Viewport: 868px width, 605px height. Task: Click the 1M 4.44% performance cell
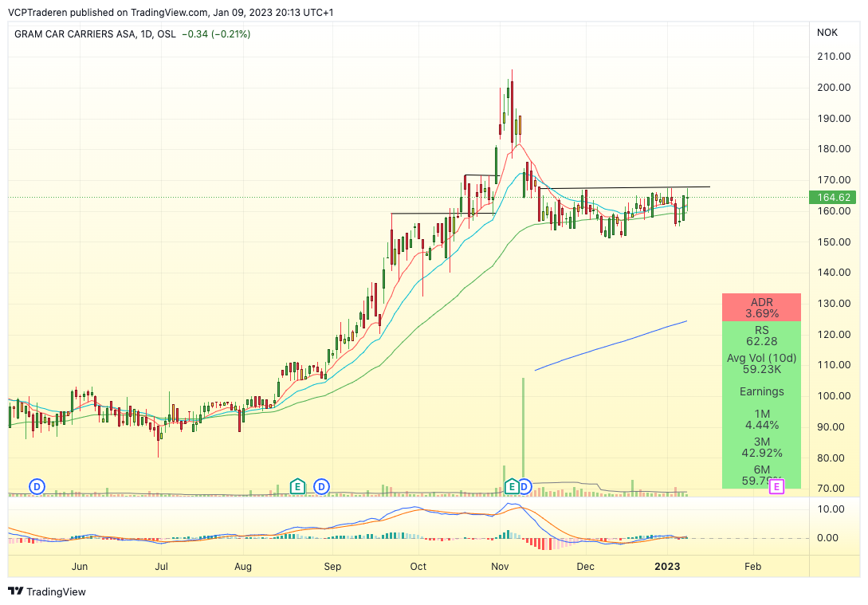tap(762, 419)
